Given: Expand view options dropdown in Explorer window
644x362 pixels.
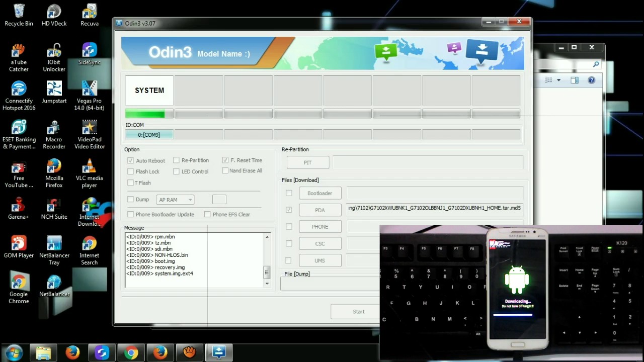Looking at the screenshot, I should coord(558,80).
